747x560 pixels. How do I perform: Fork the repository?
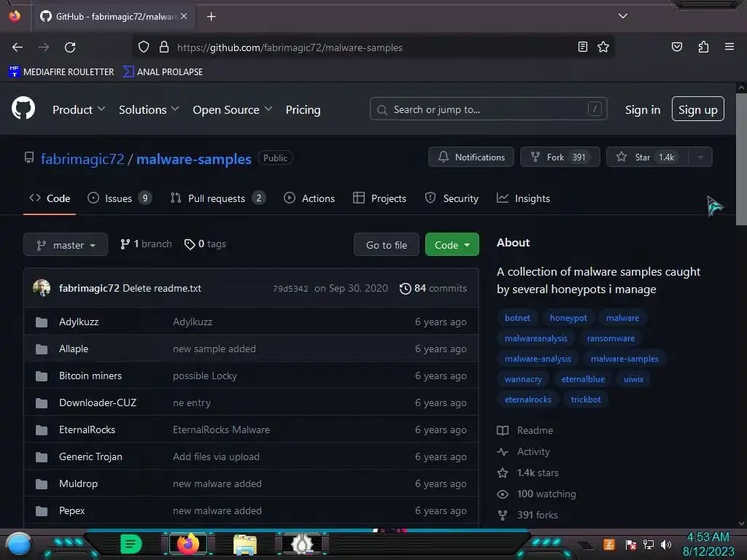560,157
